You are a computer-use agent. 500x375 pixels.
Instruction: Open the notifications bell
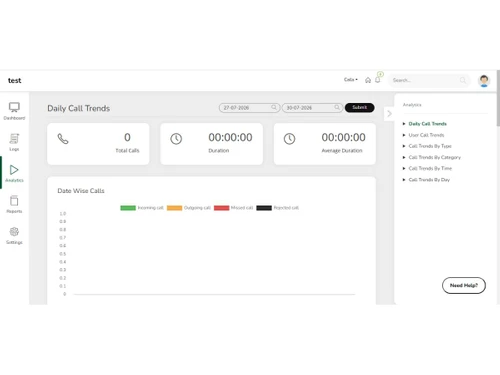pyautogui.click(x=378, y=80)
